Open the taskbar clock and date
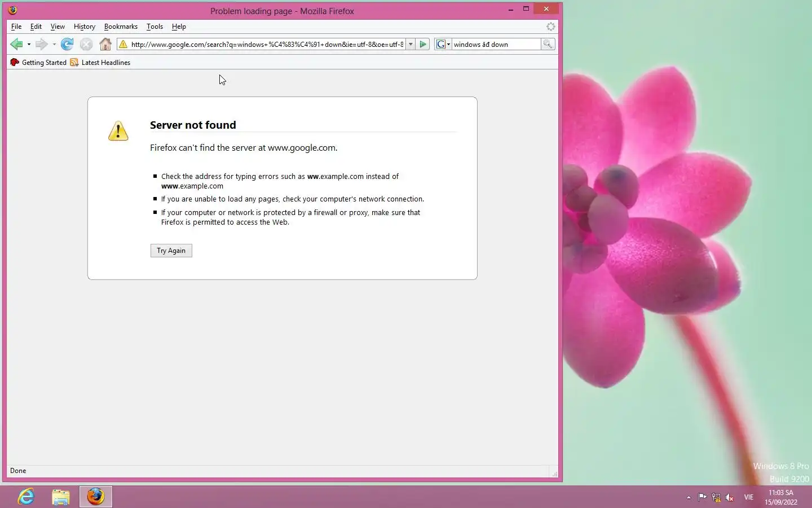Screen dimensions: 812x508 [781, 497]
